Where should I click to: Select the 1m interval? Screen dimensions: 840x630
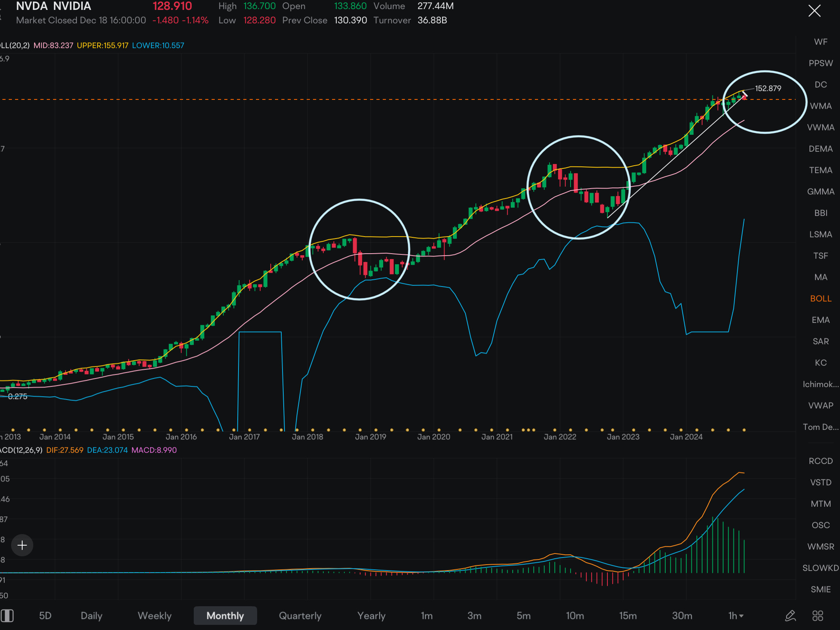coord(427,615)
